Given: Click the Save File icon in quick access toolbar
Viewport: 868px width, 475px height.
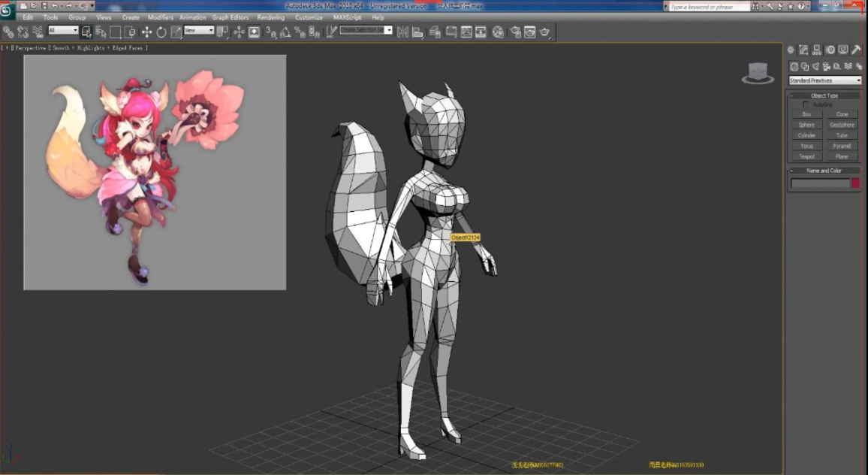Looking at the screenshot, I should (x=44, y=5).
